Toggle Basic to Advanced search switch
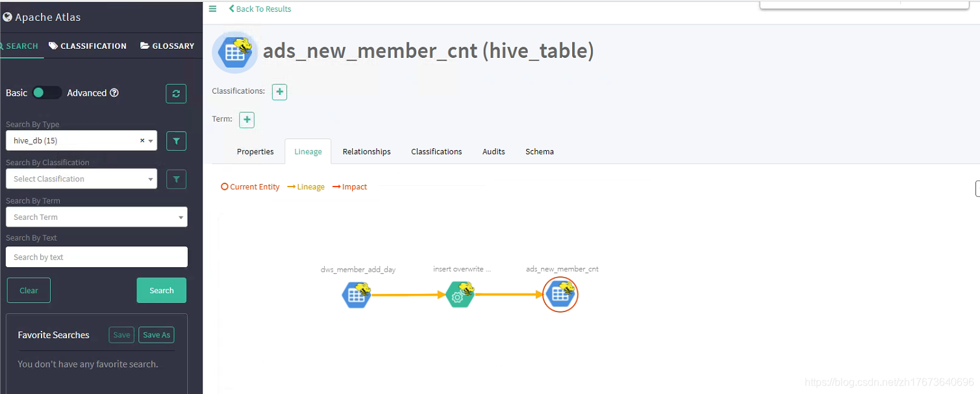The image size is (980, 394). (47, 93)
